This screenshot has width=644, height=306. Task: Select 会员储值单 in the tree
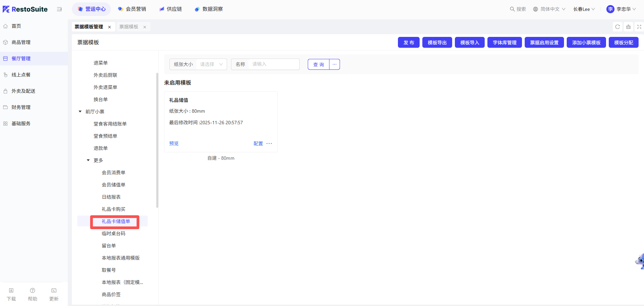(x=114, y=185)
